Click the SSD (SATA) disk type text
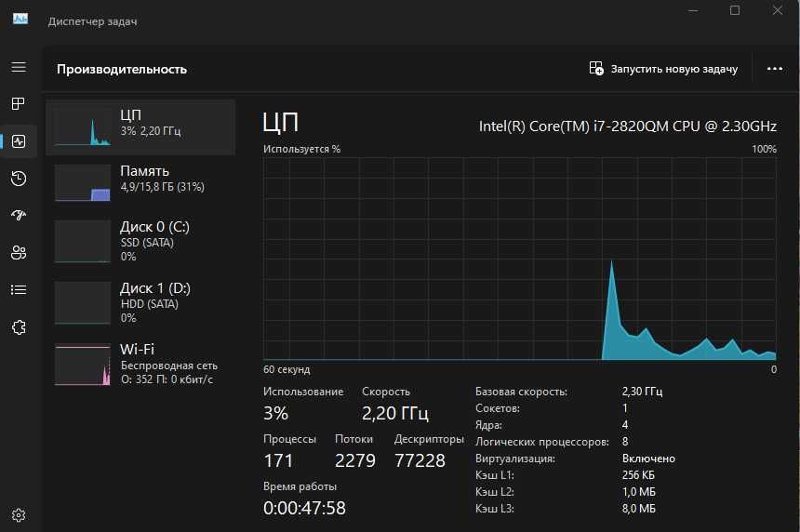The image size is (800, 532). [x=147, y=243]
